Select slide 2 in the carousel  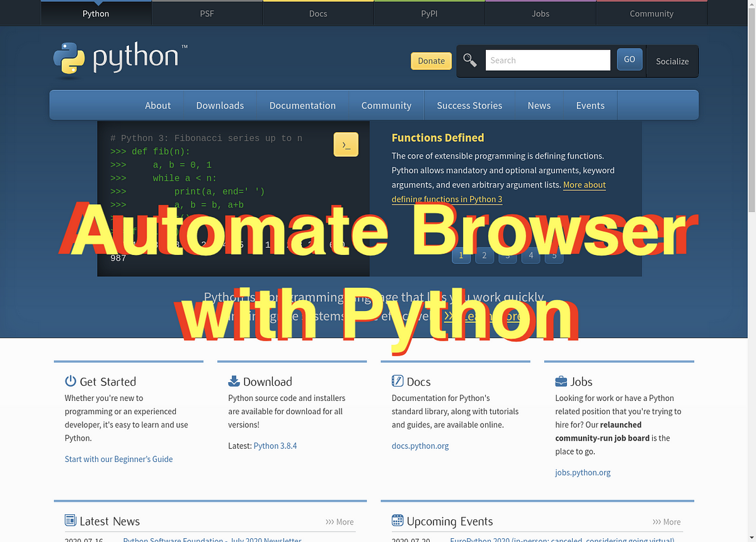pos(484,255)
